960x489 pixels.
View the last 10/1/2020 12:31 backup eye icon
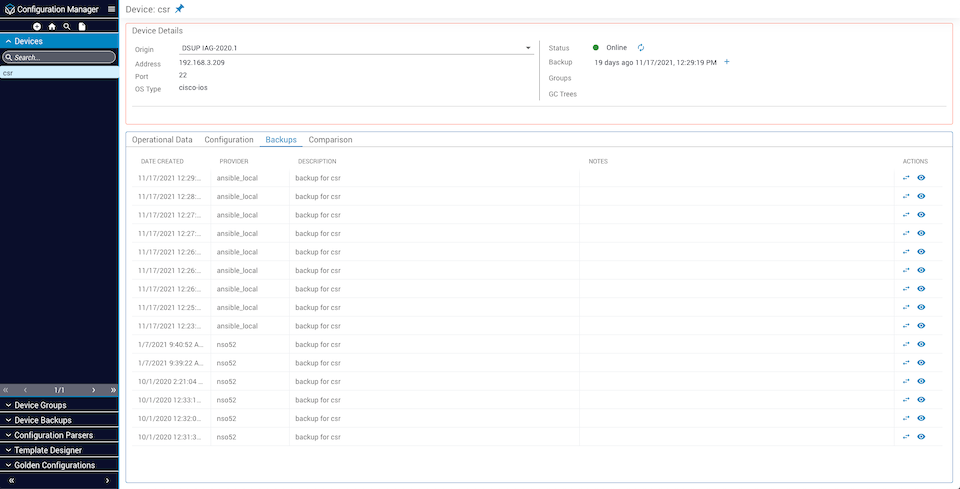[921, 437]
